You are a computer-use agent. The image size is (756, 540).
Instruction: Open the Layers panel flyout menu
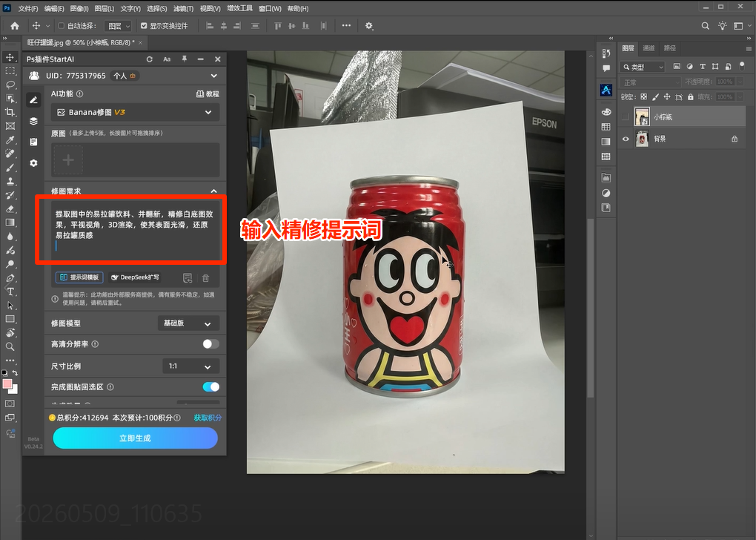(749, 49)
